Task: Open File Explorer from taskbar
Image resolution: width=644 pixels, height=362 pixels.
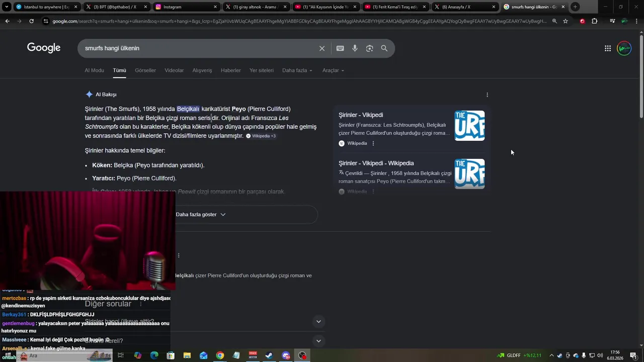Action: tap(187, 355)
